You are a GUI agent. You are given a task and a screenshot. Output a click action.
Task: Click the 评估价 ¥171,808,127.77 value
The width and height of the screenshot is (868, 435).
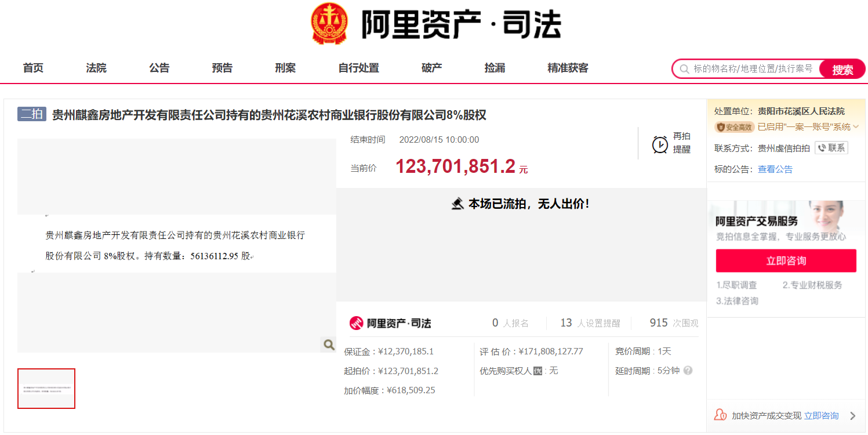point(550,351)
